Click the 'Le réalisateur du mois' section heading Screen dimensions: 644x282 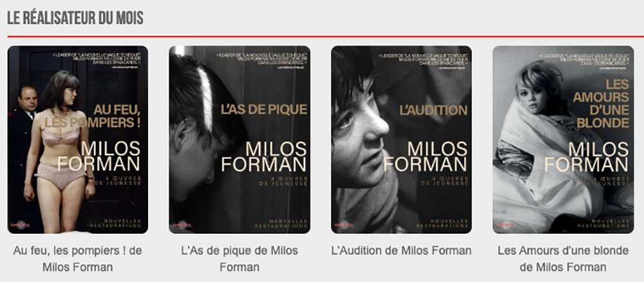(75, 17)
